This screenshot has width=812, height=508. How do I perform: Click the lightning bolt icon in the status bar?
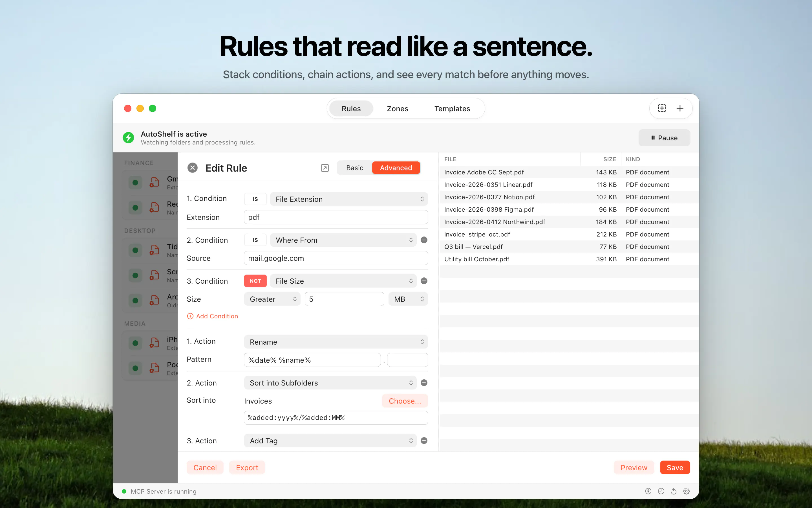[648, 491]
